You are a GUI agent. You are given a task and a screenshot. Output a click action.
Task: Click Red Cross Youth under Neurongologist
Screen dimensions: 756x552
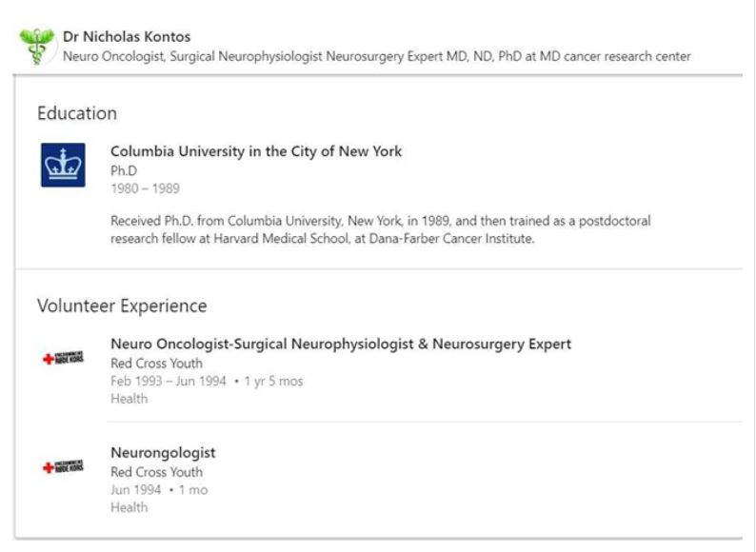[x=156, y=472]
